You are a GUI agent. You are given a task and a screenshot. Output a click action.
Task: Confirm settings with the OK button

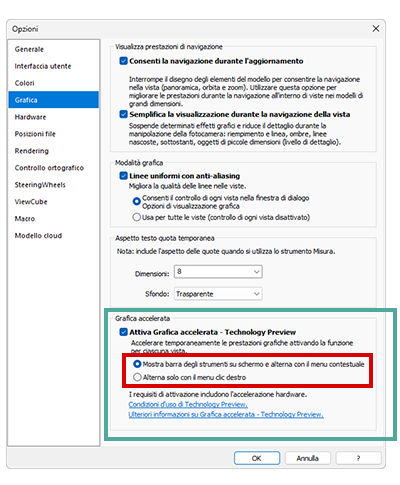click(x=257, y=458)
